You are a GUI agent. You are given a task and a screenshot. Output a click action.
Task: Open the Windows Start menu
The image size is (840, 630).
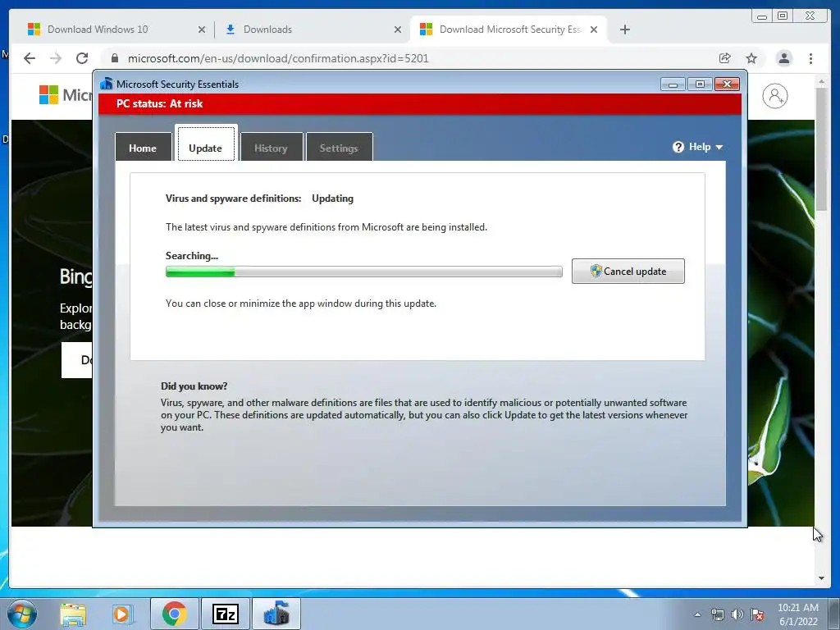(x=22, y=614)
